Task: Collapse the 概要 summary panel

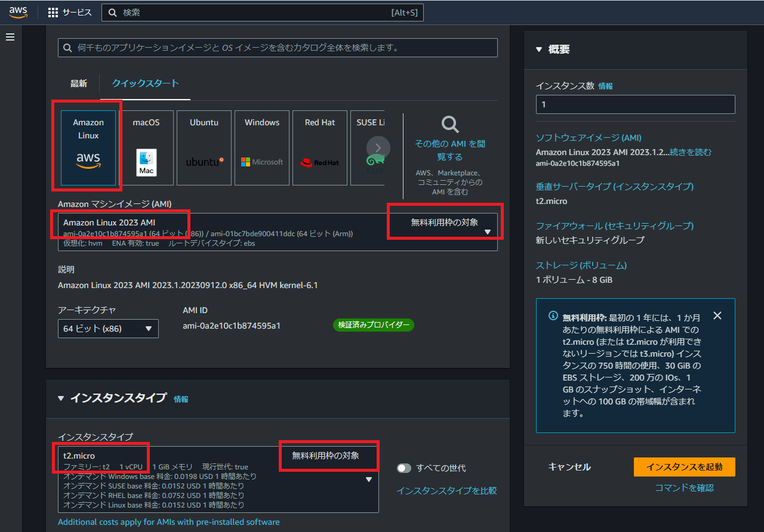Action: coord(539,50)
